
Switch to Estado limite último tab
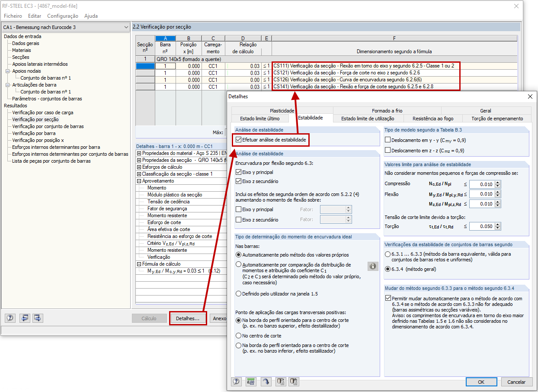click(260, 118)
